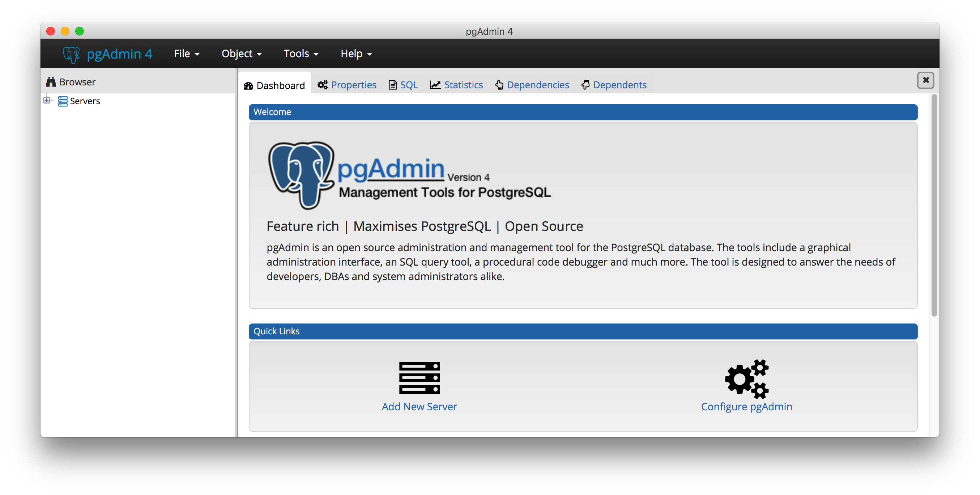The image size is (980, 495).
Task: Close the dashboard panel with X button
Action: click(x=926, y=80)
